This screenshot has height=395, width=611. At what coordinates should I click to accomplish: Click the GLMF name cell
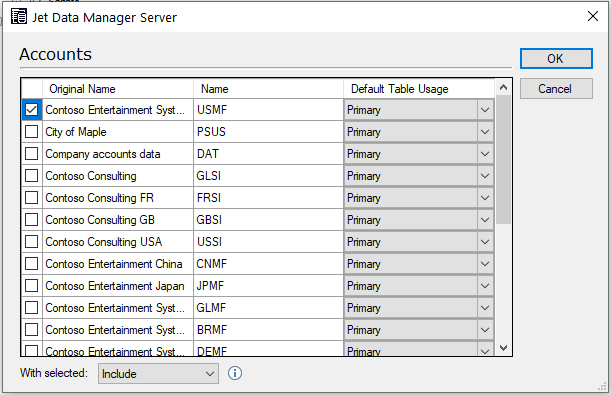tap(268, 308)
